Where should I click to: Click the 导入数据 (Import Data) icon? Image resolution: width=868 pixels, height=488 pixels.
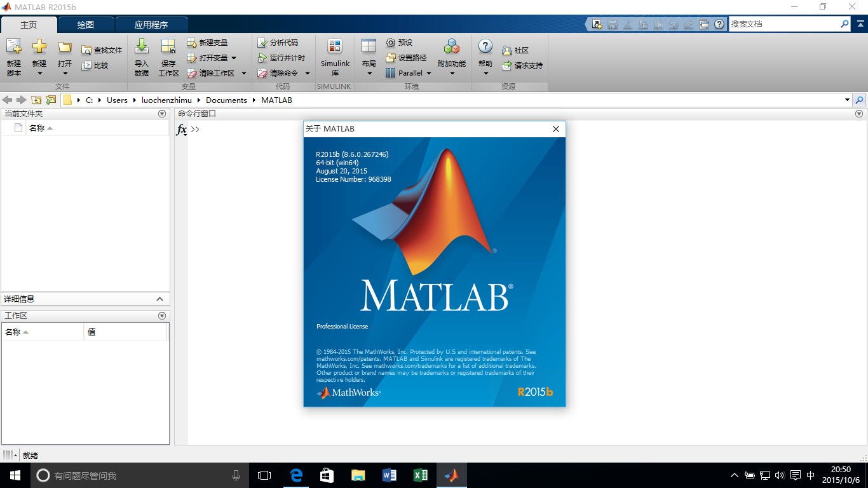142,46
